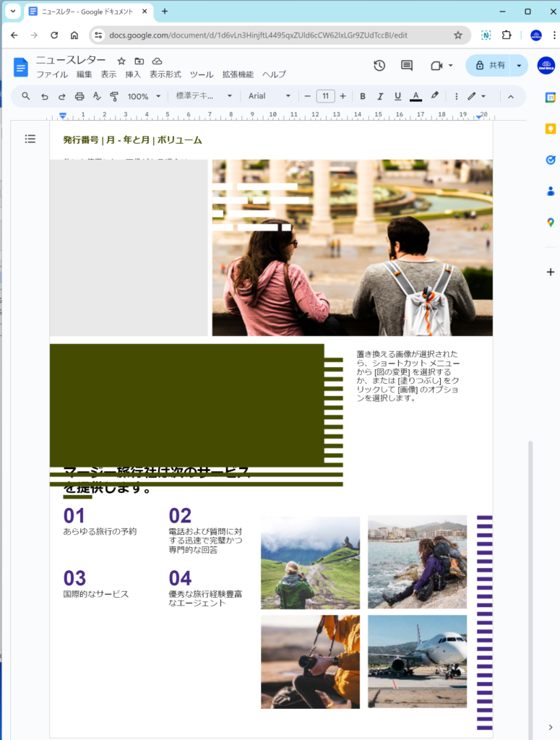Expand the Arial font dropdown
Viewport: 560px width, 740px height.
point(269,96)
